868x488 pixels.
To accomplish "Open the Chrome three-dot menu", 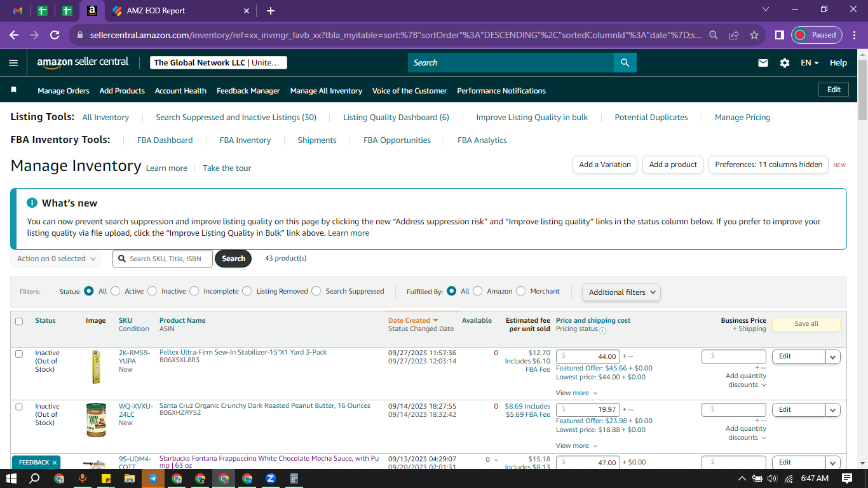I will pos(853,35).
